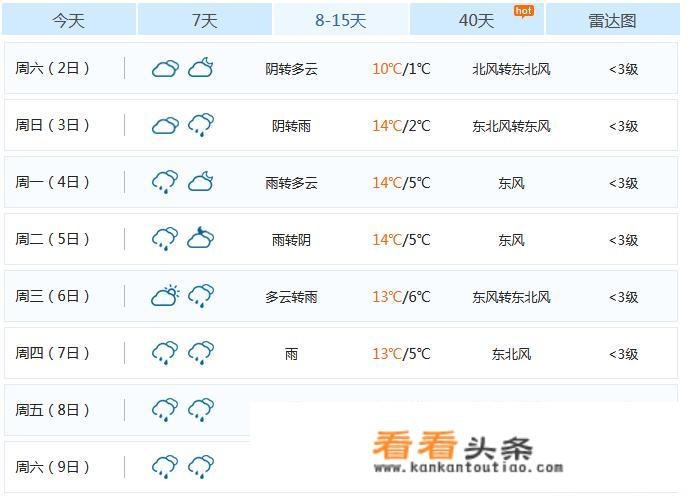The width and height of the screenshot is (696, 502).
Task: Click the 东风 wind text for 周二(5日)
Action: [x=511, y=240]
